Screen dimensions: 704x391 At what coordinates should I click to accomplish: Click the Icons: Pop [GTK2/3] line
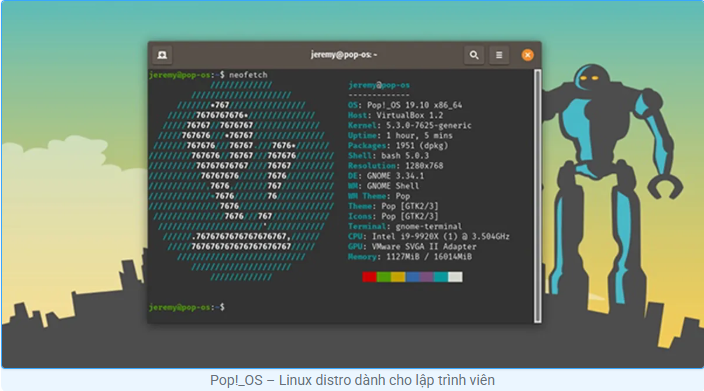[393, 216]
